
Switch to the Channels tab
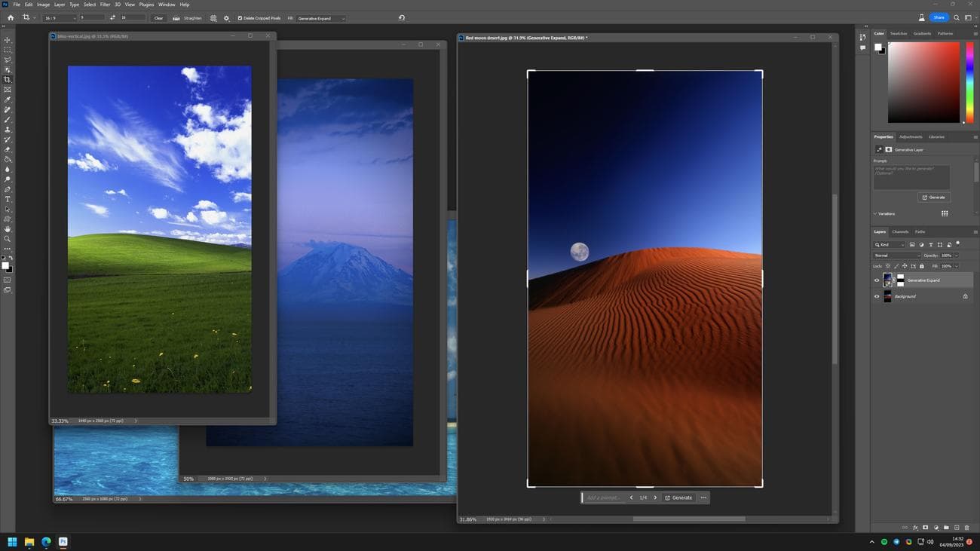[x=900, y=231]
